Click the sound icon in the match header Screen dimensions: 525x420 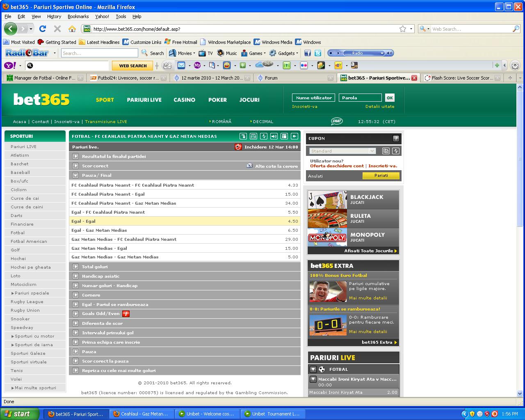[x=274, y=136]
